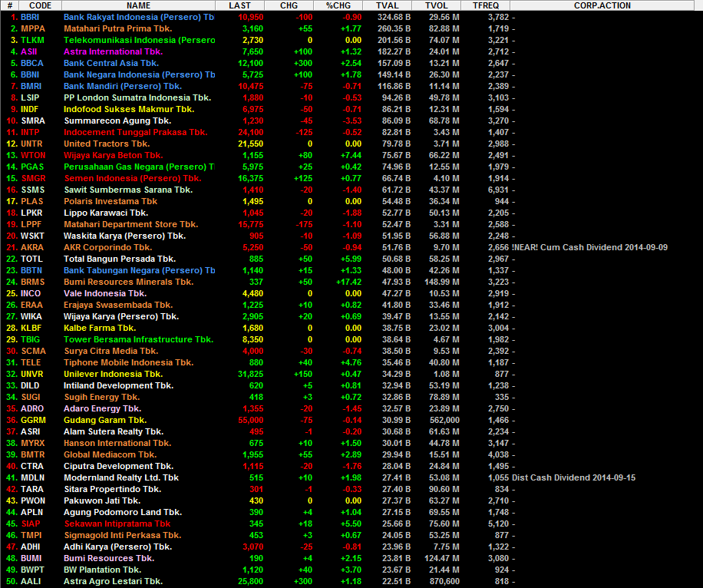
Task: Click name Indocement Tunggal Prakasa Tbk.
Action: click(x=135, y=132)
